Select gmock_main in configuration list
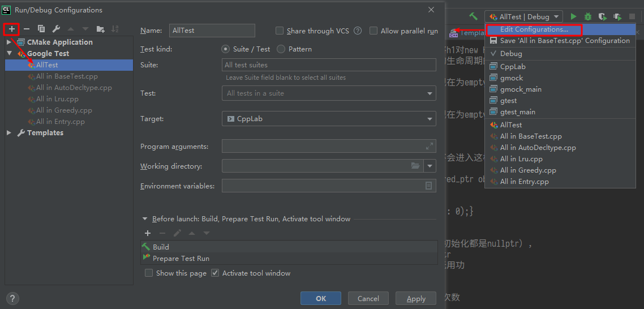The image size is (644, 309). (521, 89)
